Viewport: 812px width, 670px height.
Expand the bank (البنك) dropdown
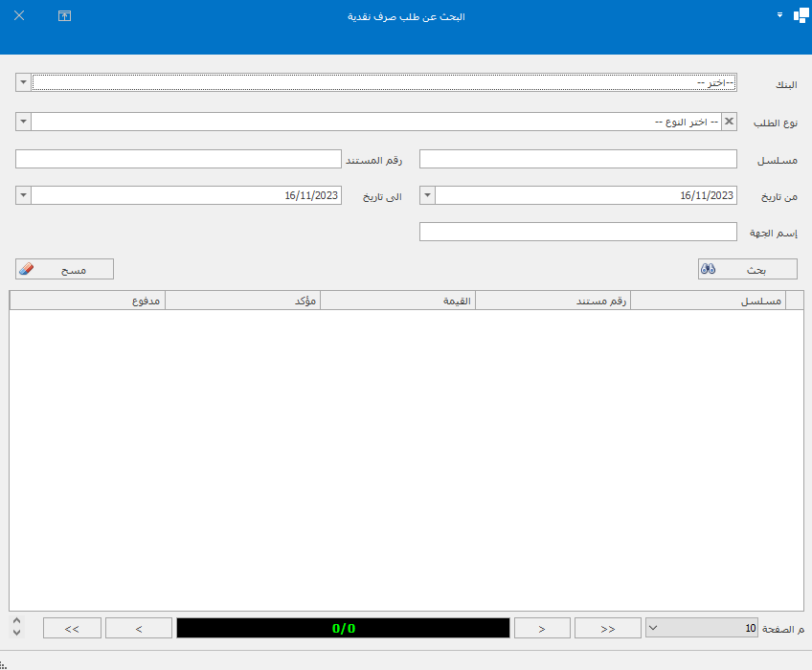pyautogui.click(x=23, y=83)
